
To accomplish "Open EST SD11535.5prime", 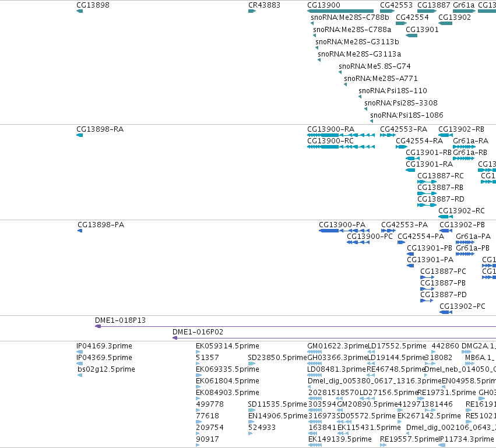I will click(x=277, y=404).
